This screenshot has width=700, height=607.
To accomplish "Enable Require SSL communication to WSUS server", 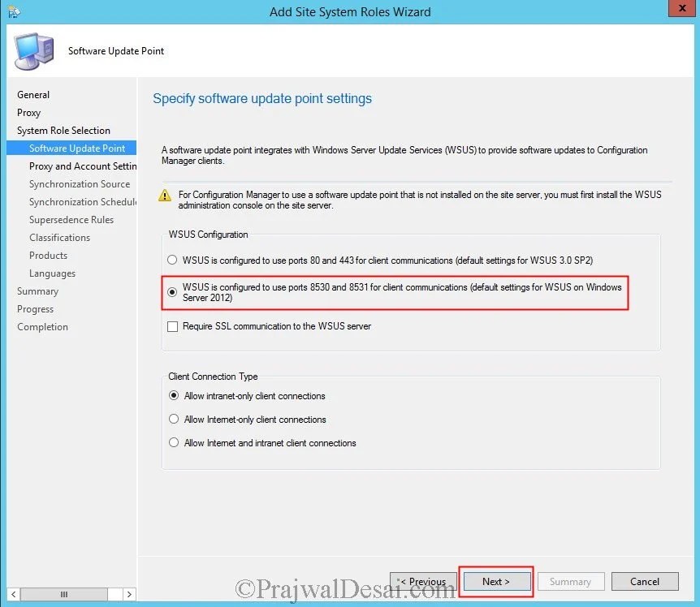I will (x=172, y=326).
